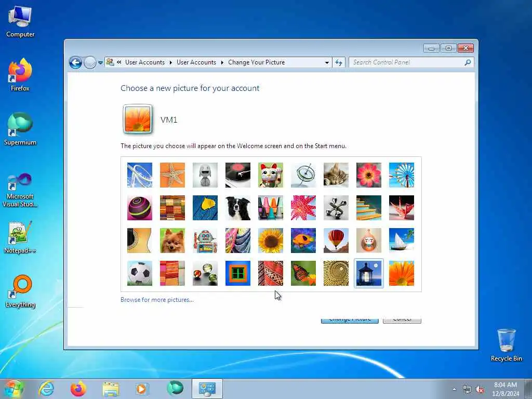Expand breadcrumb arrow after first User Accounts

coord(170,62)
